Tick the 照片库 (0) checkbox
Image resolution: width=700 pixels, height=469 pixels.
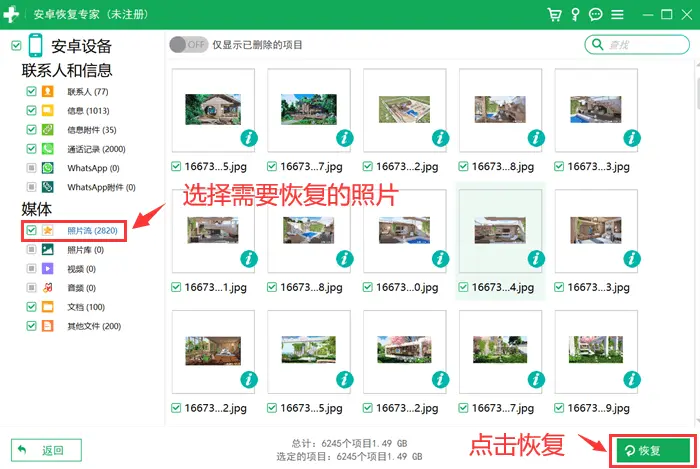31,249
